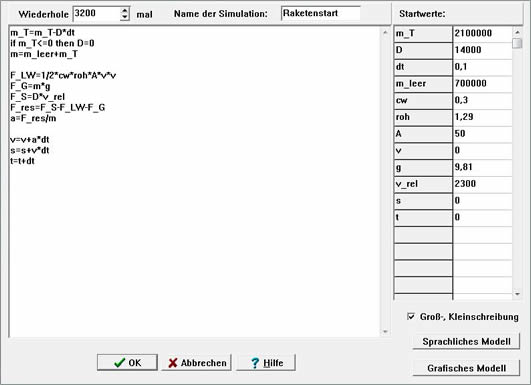This screenshot has height=385, width=531.
Task: Click the line a=F_res/m
Action: click(33, 119)
